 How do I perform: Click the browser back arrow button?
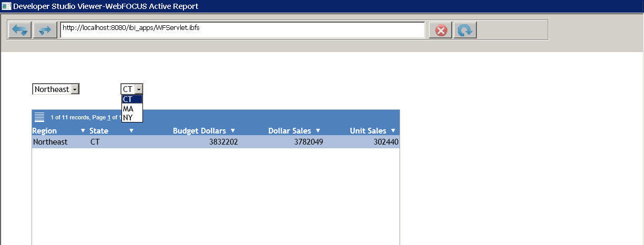coord(20,30)
